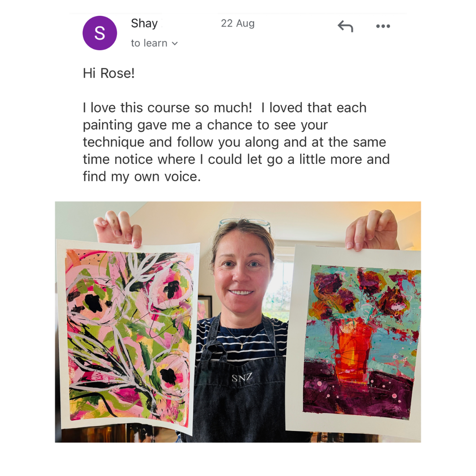Screen dimensions: 476x476
Task: Open the three-dot more options menu
Action: click(383, 26)
